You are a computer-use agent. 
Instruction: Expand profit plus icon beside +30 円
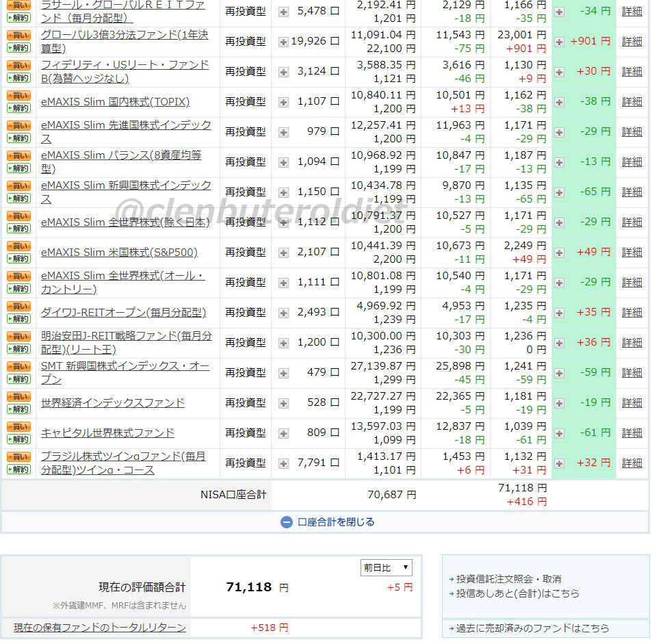(560, 73)
